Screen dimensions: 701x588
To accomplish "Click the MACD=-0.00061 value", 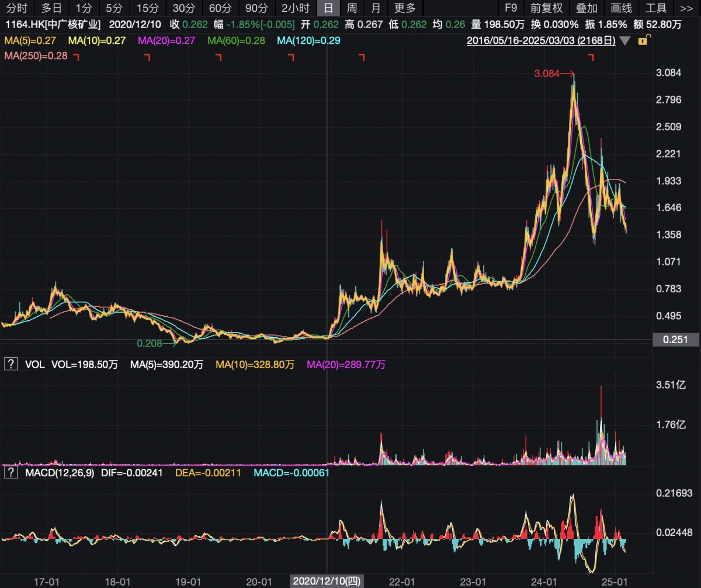I will point(291,472).
